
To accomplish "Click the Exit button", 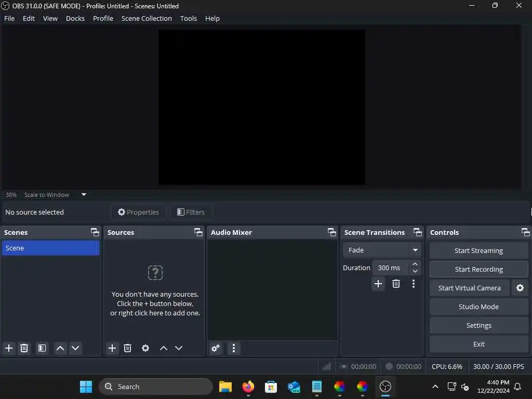I will coord(478,344).
